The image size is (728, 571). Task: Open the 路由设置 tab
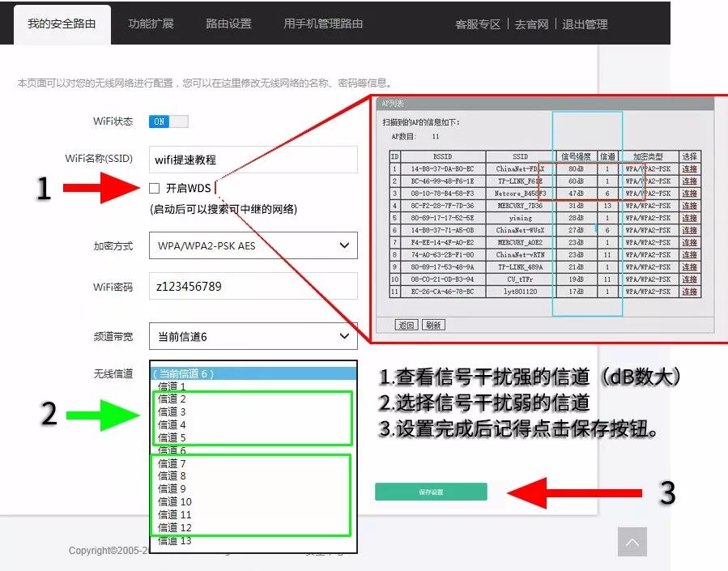[x=228, y=24]
